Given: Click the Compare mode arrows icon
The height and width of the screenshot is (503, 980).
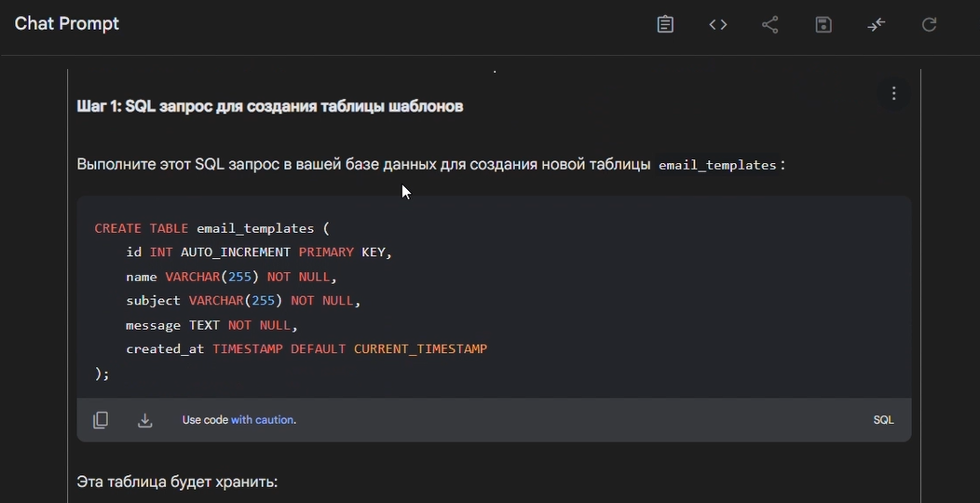Looking at the screenshot, I should coord(877,24).
